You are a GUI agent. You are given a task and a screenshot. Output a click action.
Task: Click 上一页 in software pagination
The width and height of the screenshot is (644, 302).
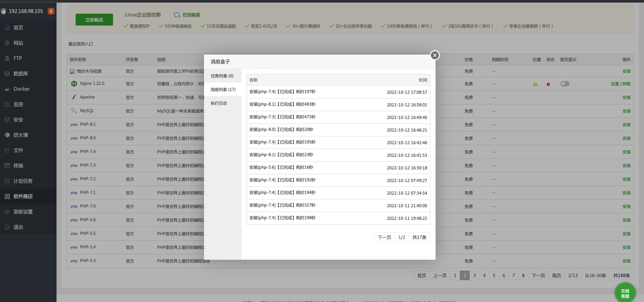tap(440, 275)
